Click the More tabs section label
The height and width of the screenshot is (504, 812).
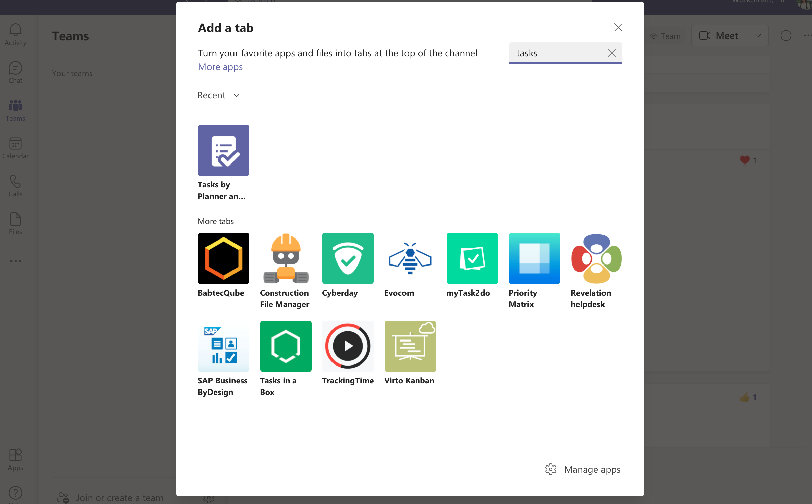[216, 221]
